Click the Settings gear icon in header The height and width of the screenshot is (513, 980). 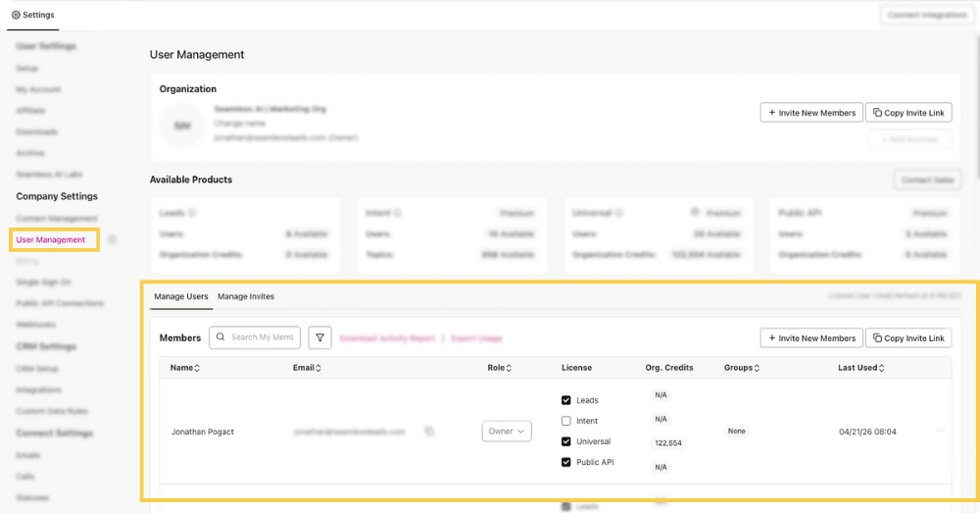tap(16, 15)
